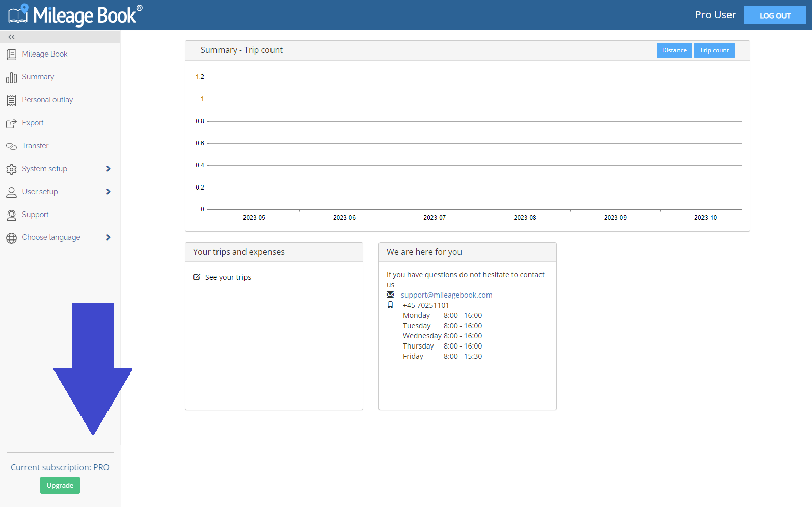The image size is (812, 507).
Task: Click the Personal outlay receipt icon
Action: coord(11,100)
